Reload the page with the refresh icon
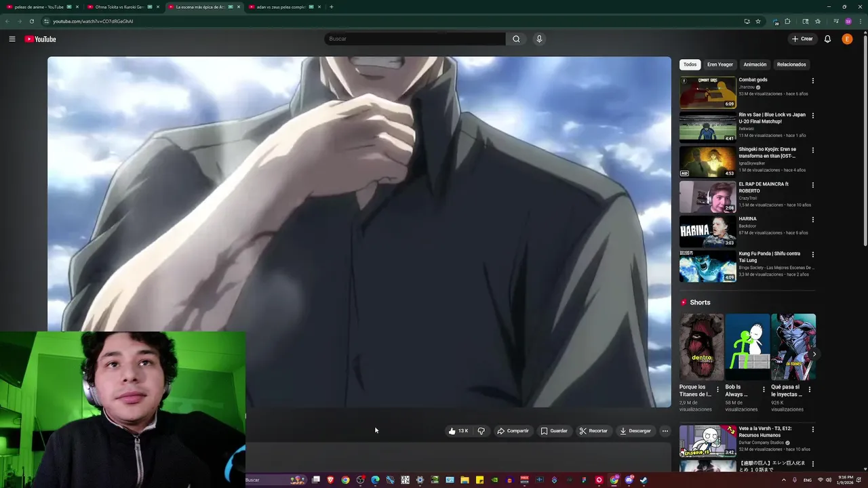Viewport: 868px width, 488px height. (31, 21)
